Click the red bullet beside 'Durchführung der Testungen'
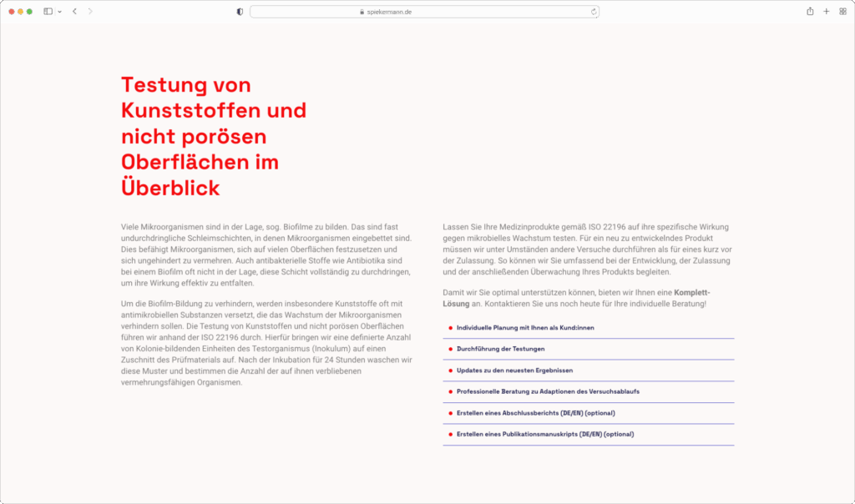The height and width of the screenshot is (504, 855). tap(448, 349)
